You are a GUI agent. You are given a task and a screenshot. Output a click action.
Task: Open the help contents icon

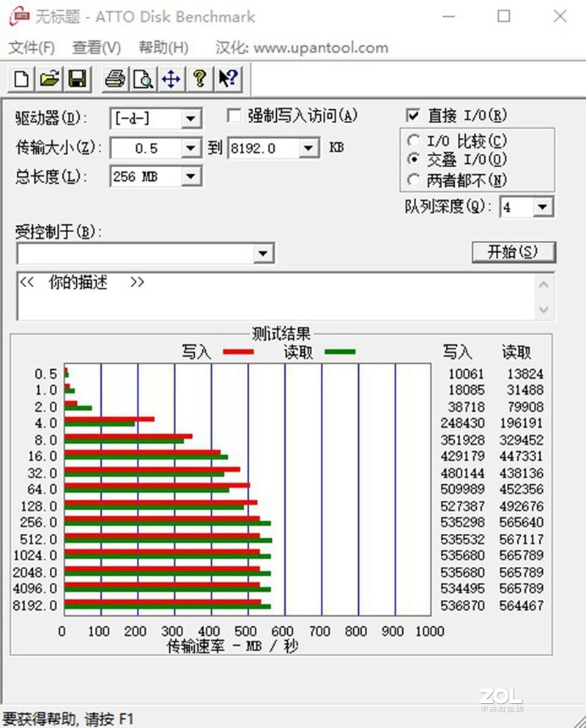(x=199, y=78)
